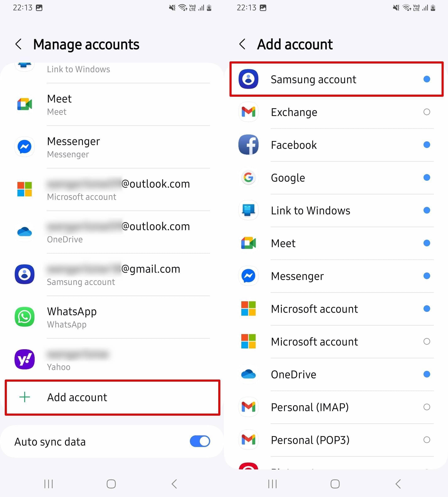Select Google label in Add account
448x497 pixels.
(x=288, y=178)
